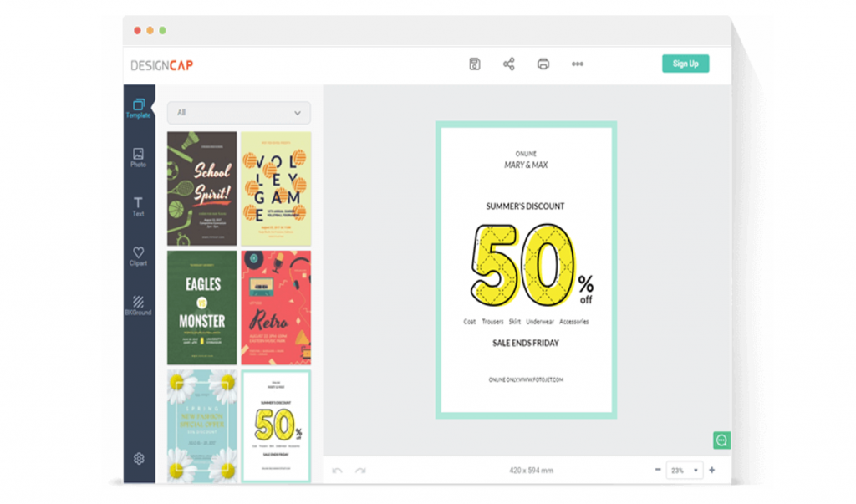Click the red close window button
This screenshot has width=856, height=504.
tap(138, 31)
